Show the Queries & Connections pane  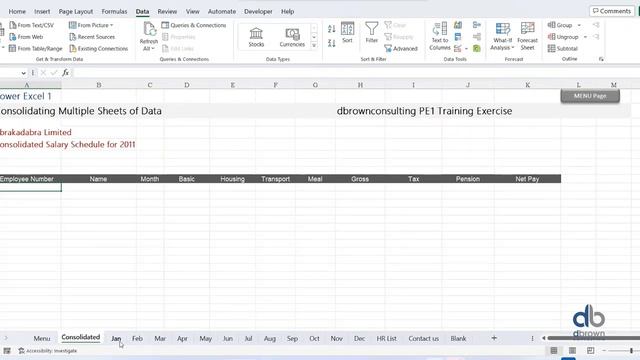[194, 25]
